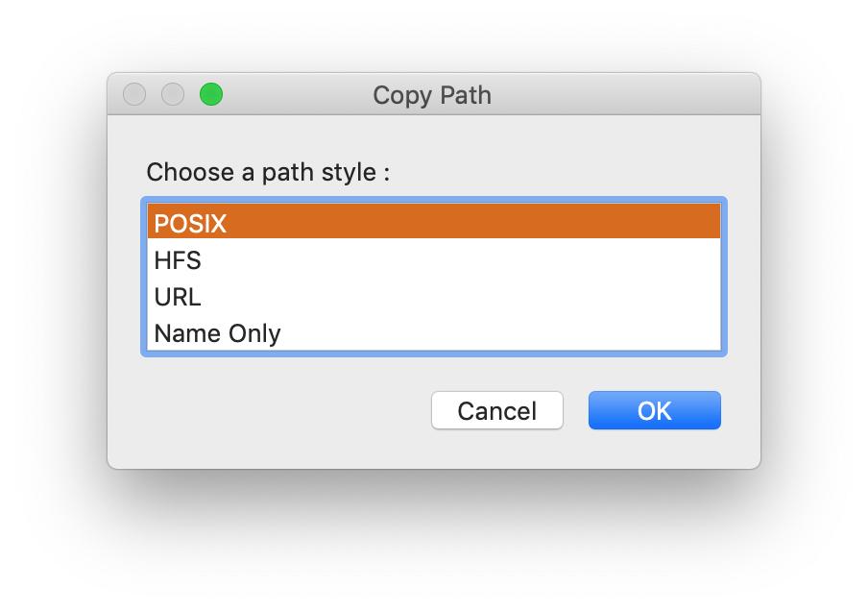
Task: Click the middle gray minimize button
Action: click(173, 94)
